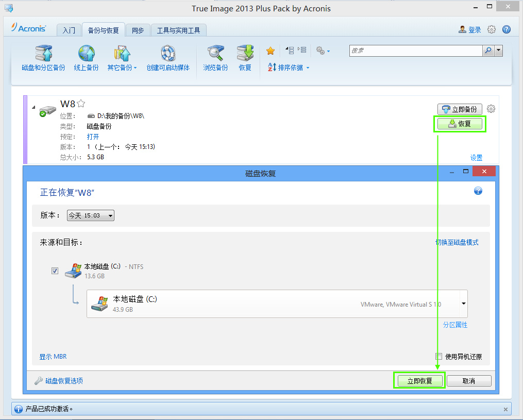Click the search magnifier button
Viewport: 523px width, 420px height.
click(x=488, y=51)
